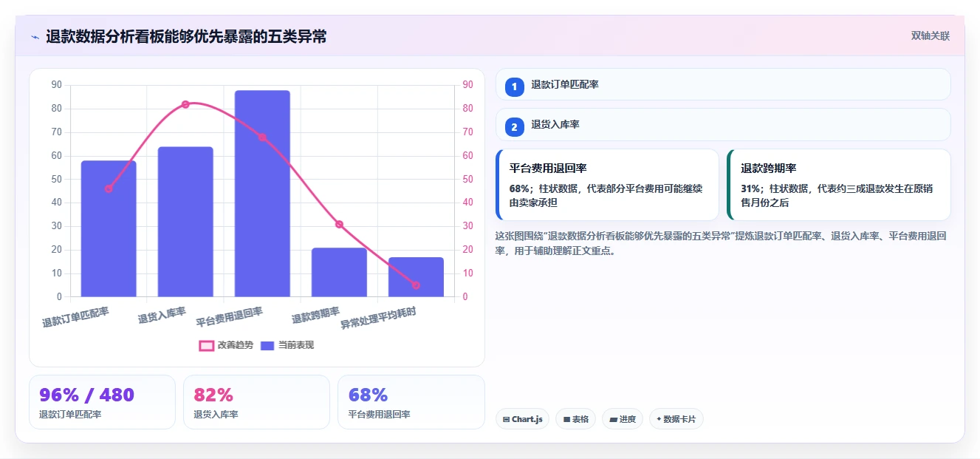980x459 pixels.
Task: Click the number 1 badge for 退款订单匹配率
Action: pyautogui.click(x=515, y=86)
